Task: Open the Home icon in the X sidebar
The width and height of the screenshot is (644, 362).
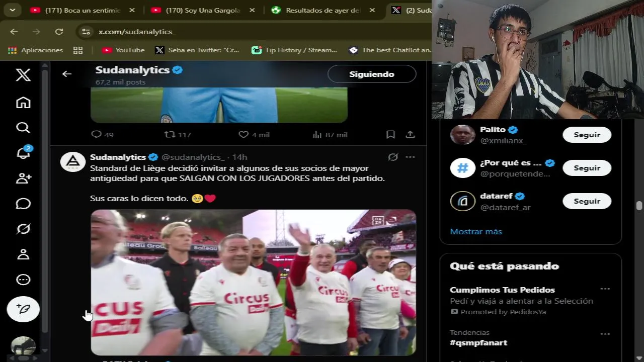Action: click(23, 103)
